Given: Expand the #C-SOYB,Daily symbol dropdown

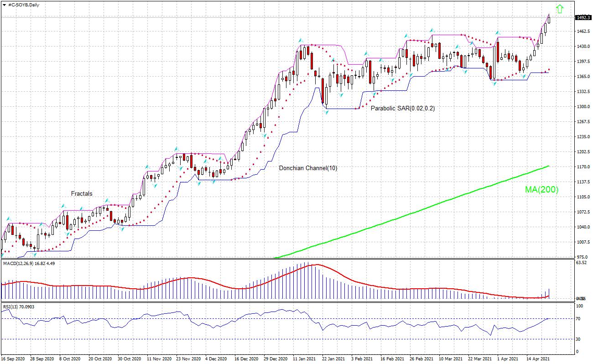Looking at the screenshot, I should click(x=5, y=5).
